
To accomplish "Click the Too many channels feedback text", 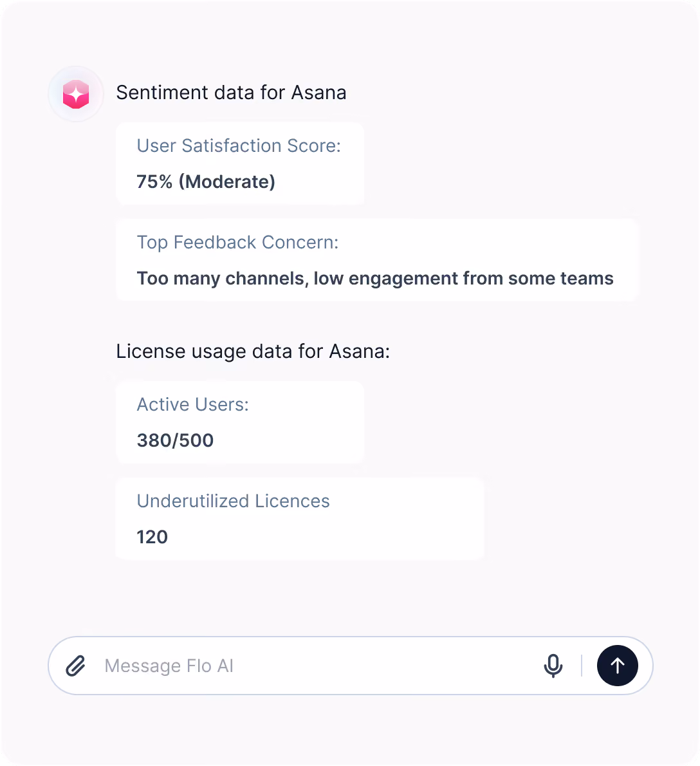I will [375, 279].
